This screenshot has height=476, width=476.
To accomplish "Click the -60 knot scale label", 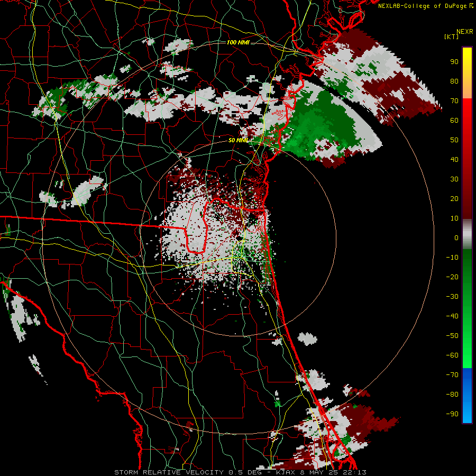I will 452,355.
